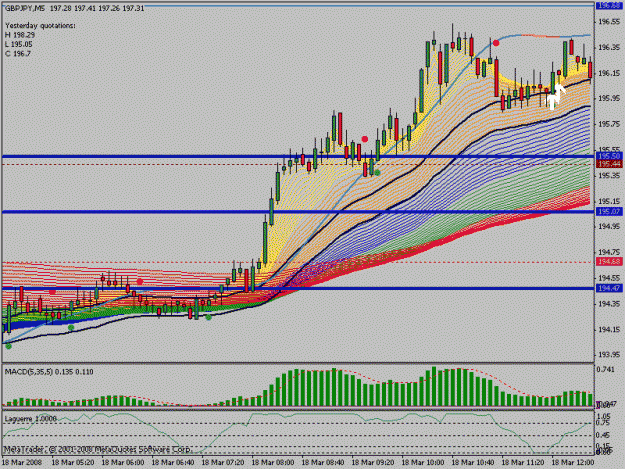Click the '18 Mar 06:00' time label

(x=123, y=462)
